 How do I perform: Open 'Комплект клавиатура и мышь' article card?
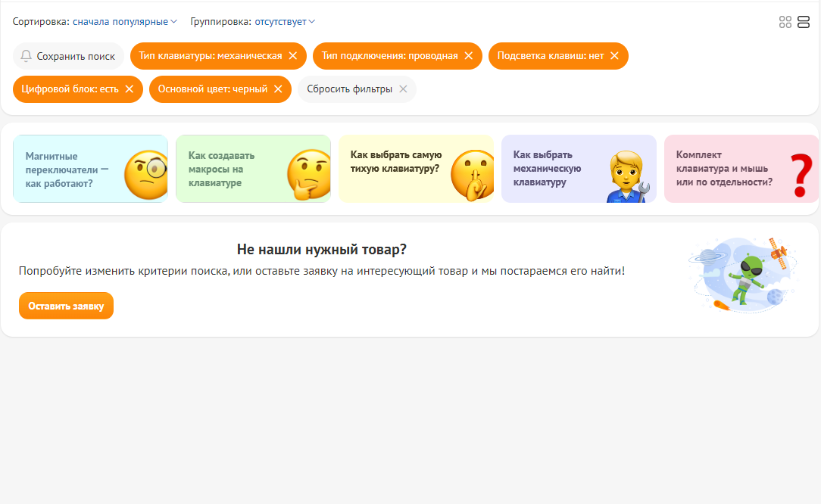pyautogui.click(x=741, y=169)
